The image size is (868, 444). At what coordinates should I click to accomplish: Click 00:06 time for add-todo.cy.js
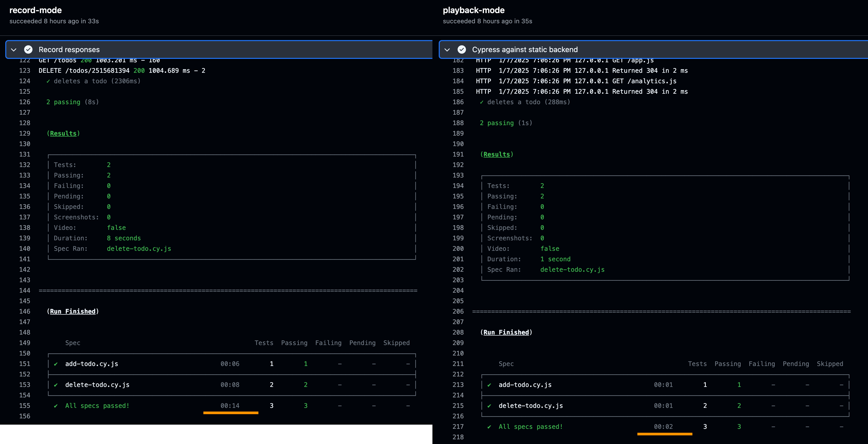230,364
